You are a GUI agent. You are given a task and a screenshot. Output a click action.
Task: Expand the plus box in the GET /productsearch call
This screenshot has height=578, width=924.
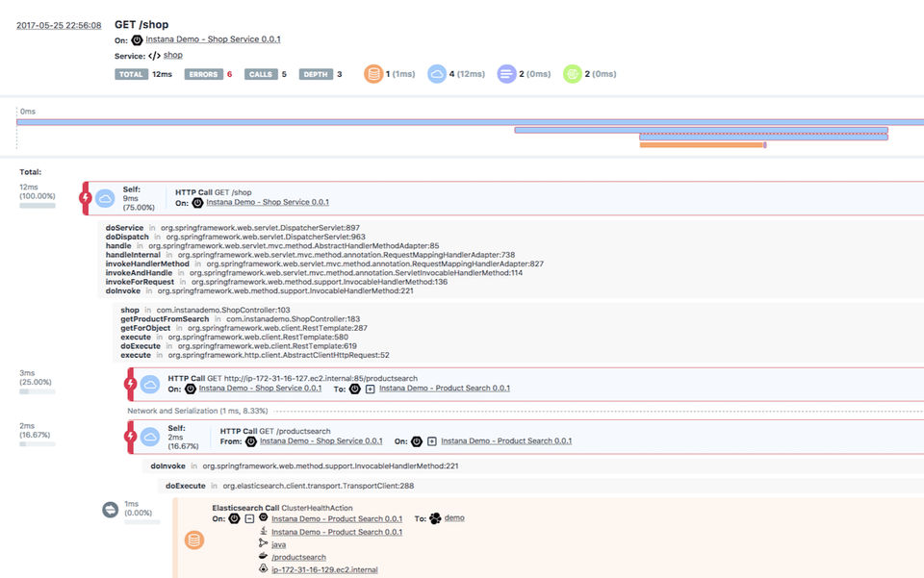432,441
